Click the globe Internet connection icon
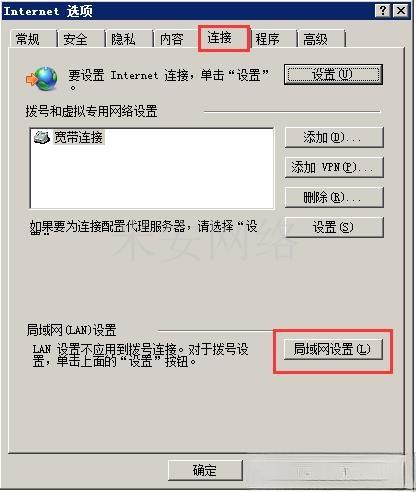The width and height of the screenshot is (416, 492). (x=42, y=79)
